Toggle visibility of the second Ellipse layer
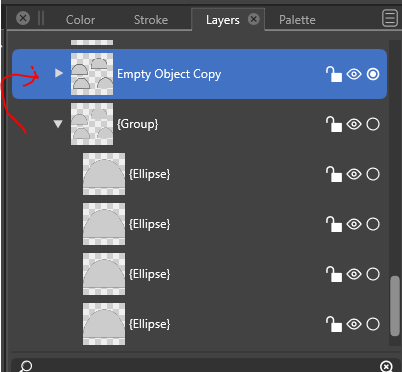Image resolution: width=402 pixels, height=372 pixels. click(354, 224)
